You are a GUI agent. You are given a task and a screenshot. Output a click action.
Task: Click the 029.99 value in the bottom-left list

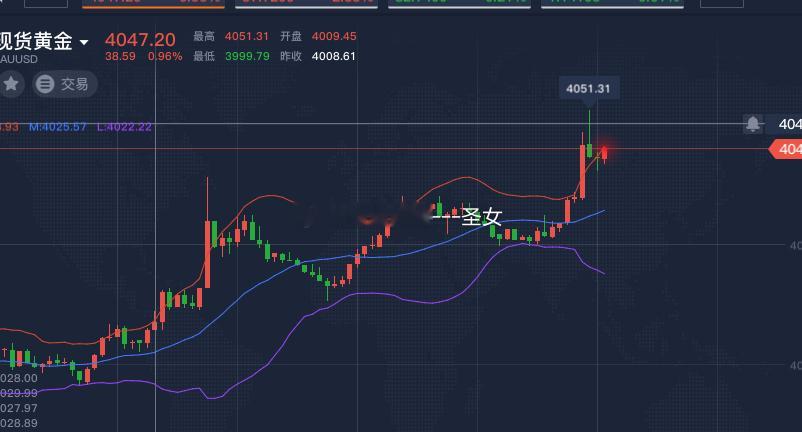click(18, 393)
